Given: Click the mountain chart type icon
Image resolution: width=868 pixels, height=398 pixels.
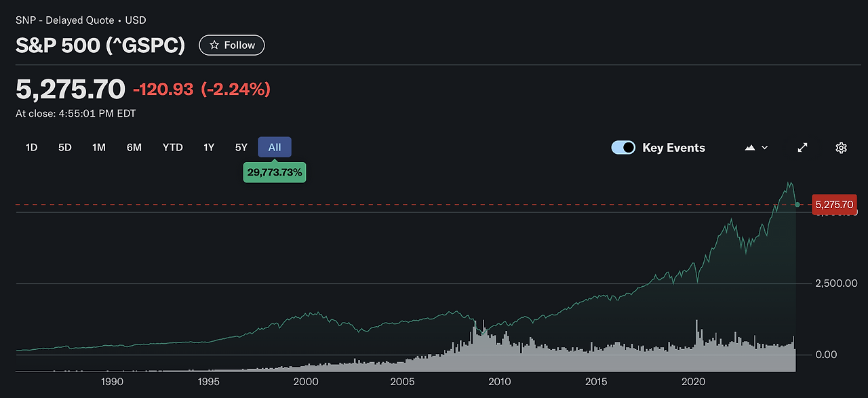Looking at the screenshot, I should pyautogui.click(x=750, y=148).
